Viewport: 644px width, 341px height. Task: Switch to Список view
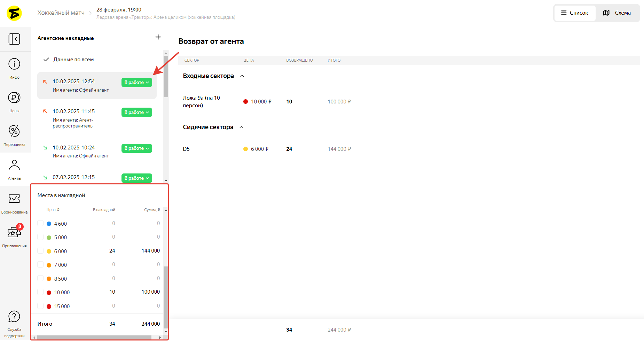pos(575,13)
